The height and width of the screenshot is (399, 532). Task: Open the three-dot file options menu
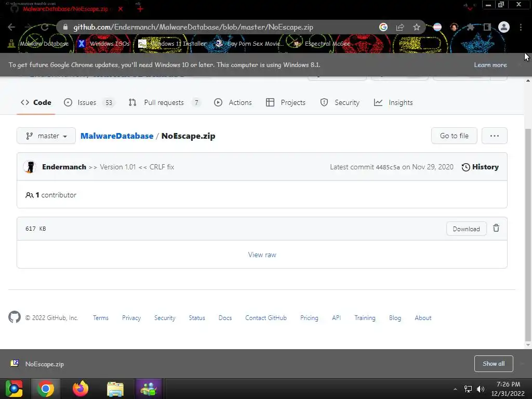tap(495, 136)
